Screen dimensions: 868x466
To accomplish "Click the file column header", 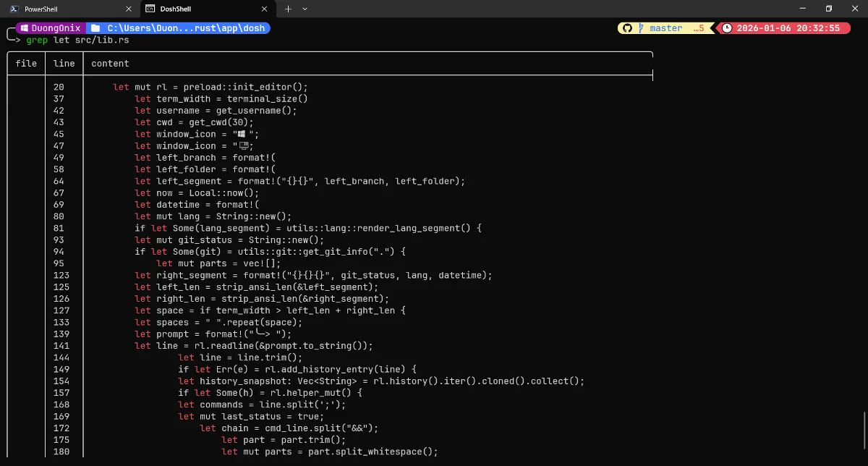I will click(26, 63).
